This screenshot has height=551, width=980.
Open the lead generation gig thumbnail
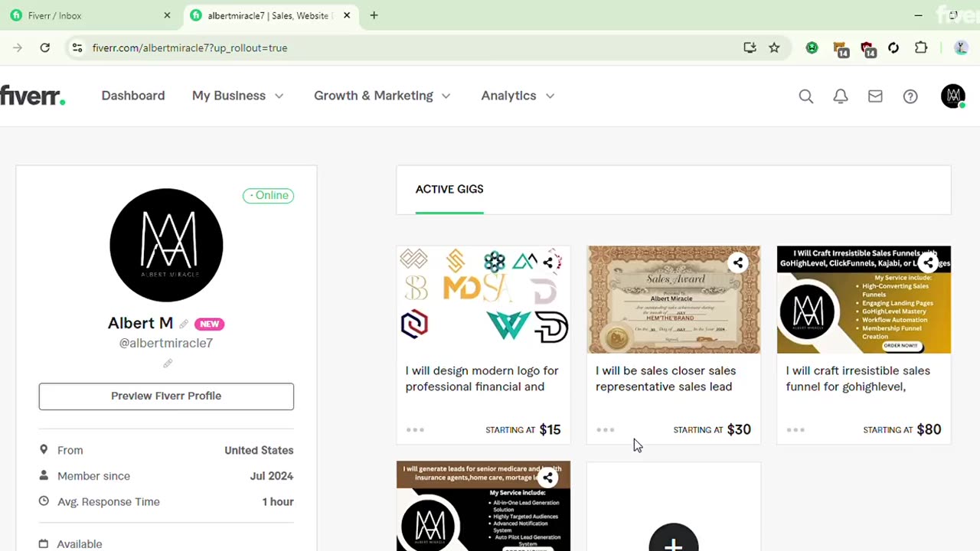coord(483,506)
